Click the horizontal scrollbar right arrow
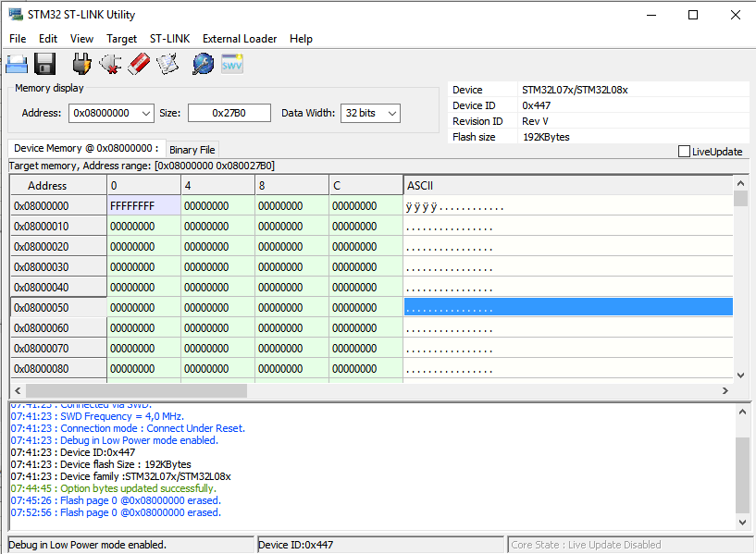 coord(725,390)
